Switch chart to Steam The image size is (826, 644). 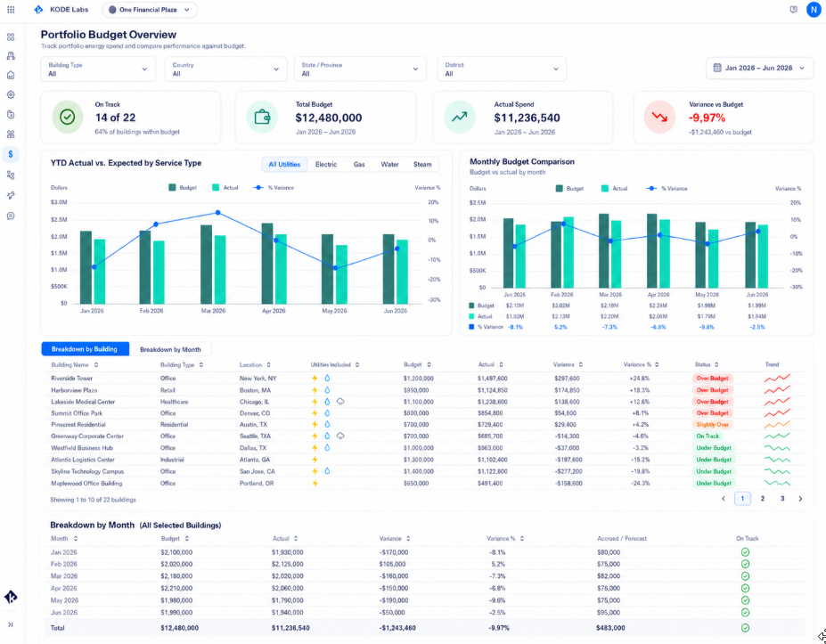coord(422,164)
